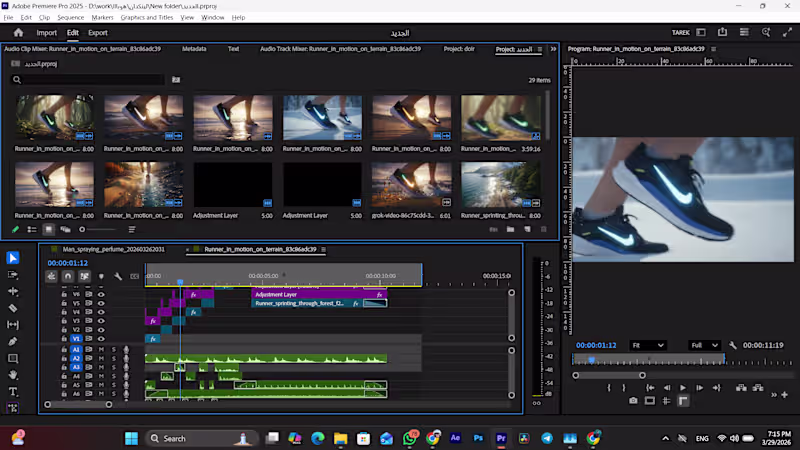Toggle lock on track V5
Screen dimensions: 800x450
[64, 303]
